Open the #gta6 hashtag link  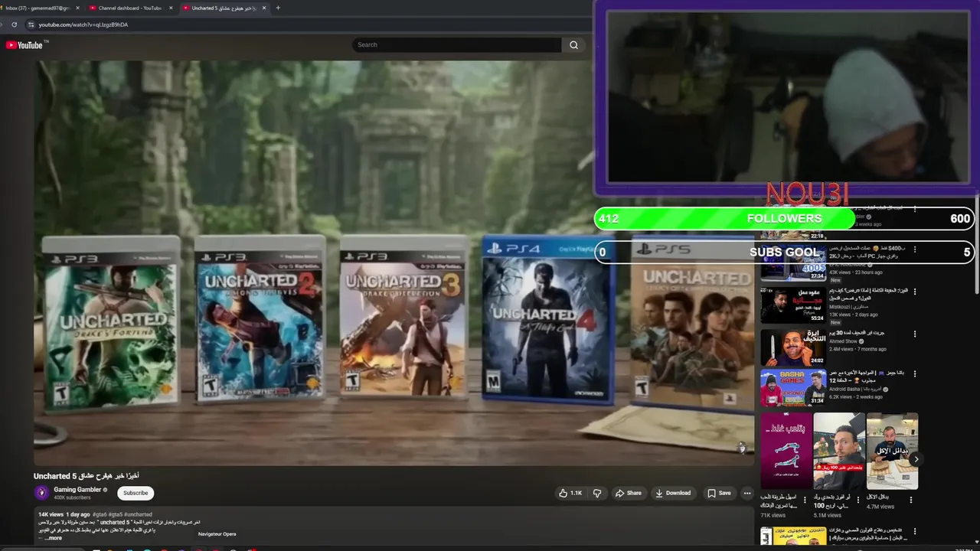click(x=100, y=514)
